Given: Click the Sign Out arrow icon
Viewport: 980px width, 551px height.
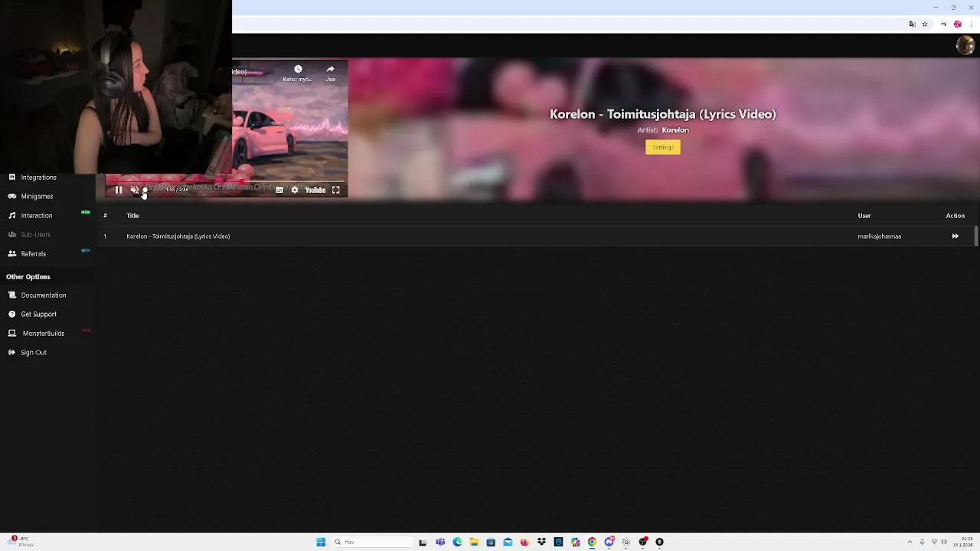Looking at the screenshot, I should tap(11, 353).
